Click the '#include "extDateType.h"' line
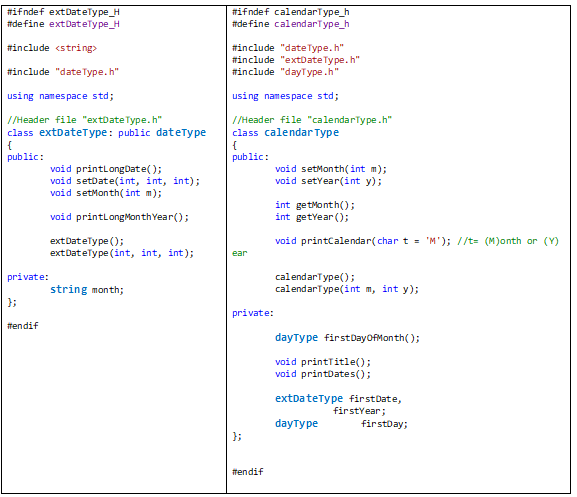 (x=296, y=60)
